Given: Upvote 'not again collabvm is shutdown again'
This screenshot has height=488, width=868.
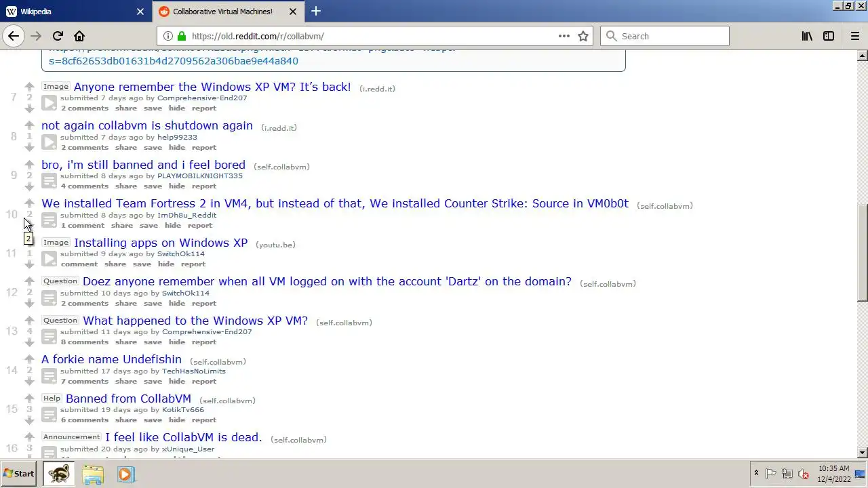Looking at the screenshot, I should point(29,125).
